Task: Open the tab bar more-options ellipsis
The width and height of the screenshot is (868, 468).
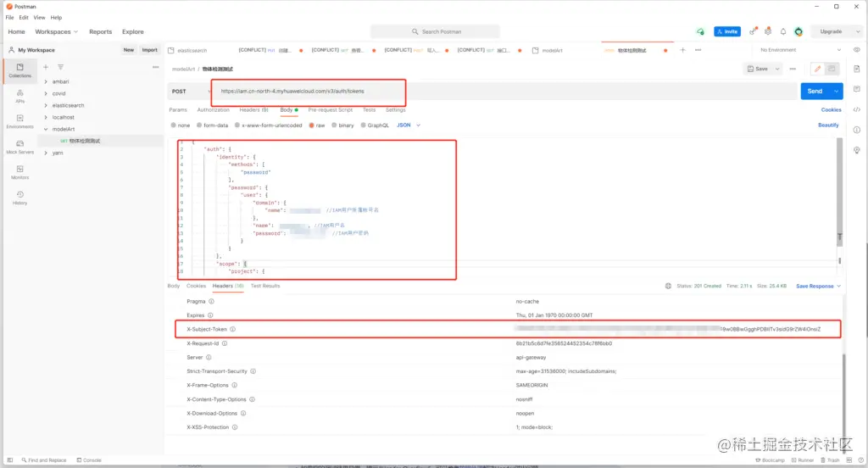Action: (698, 50)
